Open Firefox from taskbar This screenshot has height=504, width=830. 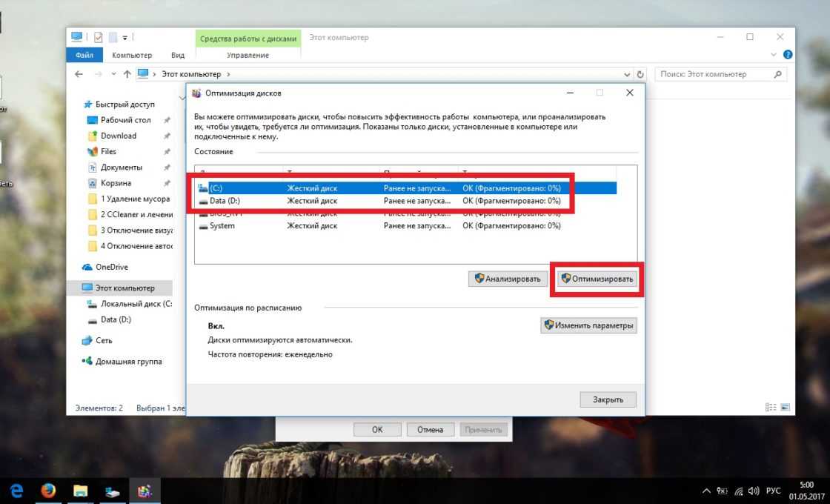pyautogui.click(x=48, y=491)
